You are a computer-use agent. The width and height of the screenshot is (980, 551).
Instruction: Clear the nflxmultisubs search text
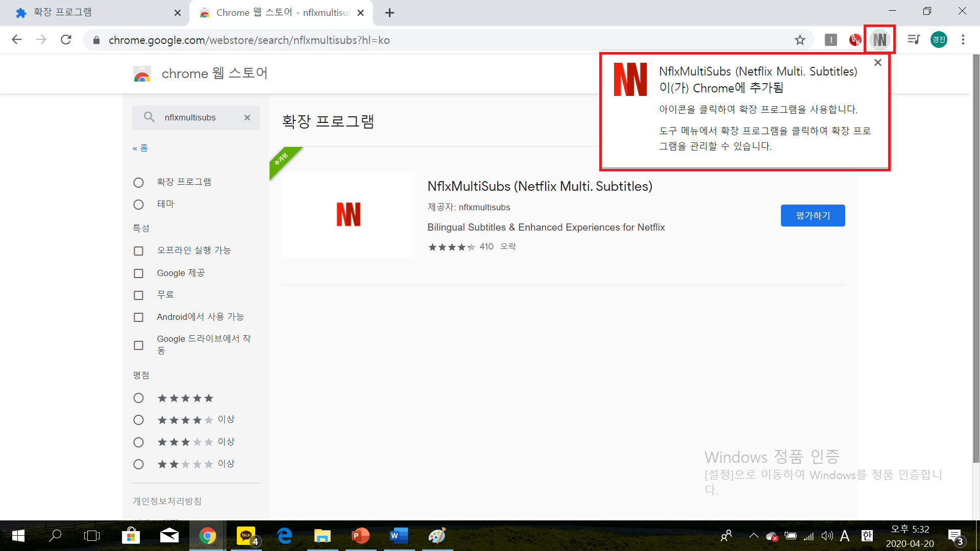[247, 117]
